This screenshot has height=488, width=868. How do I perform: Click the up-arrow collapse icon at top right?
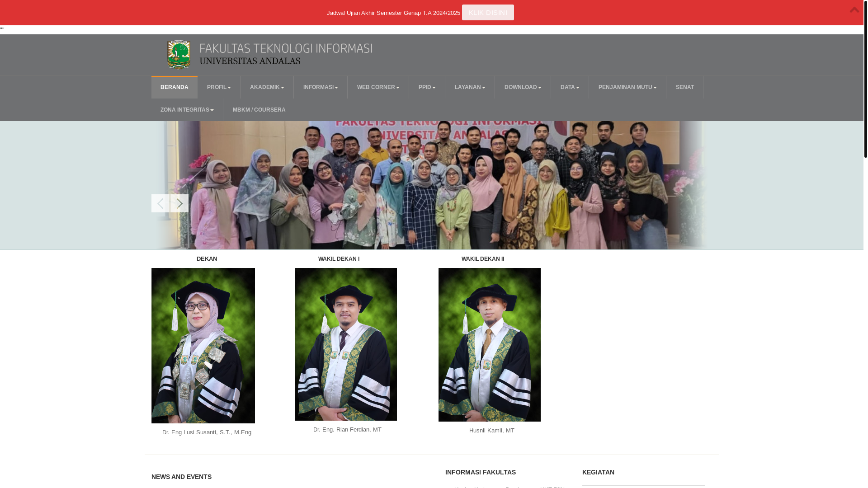(x=854, y=9)
